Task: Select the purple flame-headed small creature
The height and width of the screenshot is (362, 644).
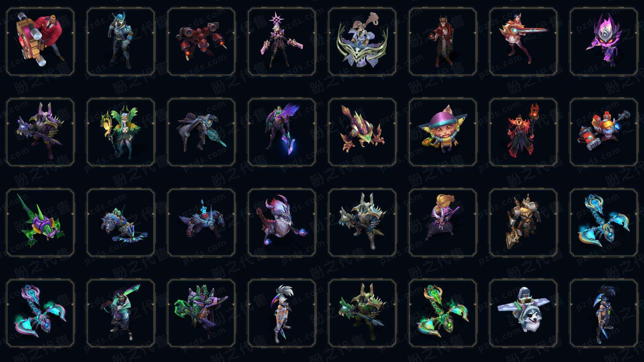Action: click(604, 42)
